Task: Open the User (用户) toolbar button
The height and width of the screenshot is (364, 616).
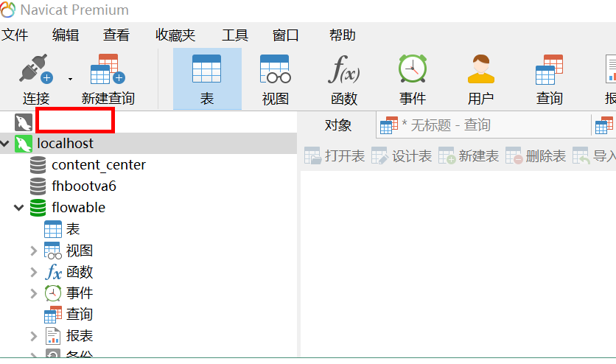Action: [481, 80]
